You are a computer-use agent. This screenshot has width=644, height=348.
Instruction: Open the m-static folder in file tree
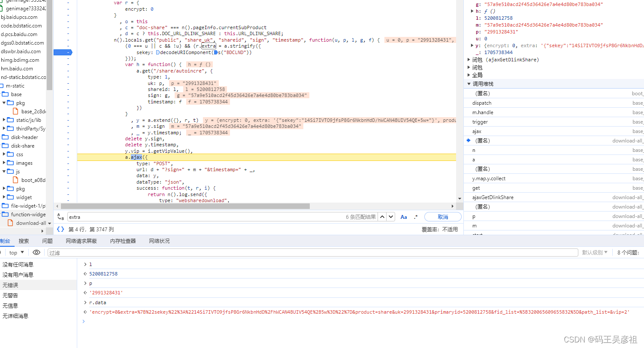15,86
